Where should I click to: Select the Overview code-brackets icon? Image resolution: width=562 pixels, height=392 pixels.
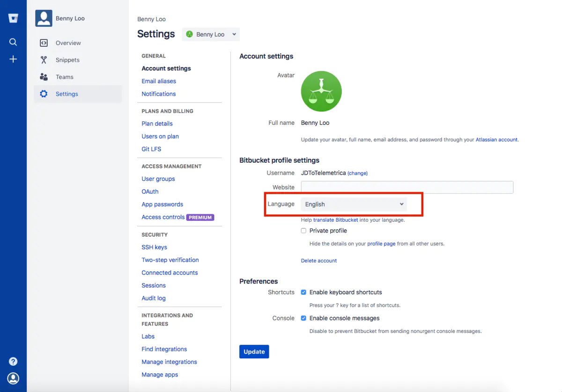(44, 43)
